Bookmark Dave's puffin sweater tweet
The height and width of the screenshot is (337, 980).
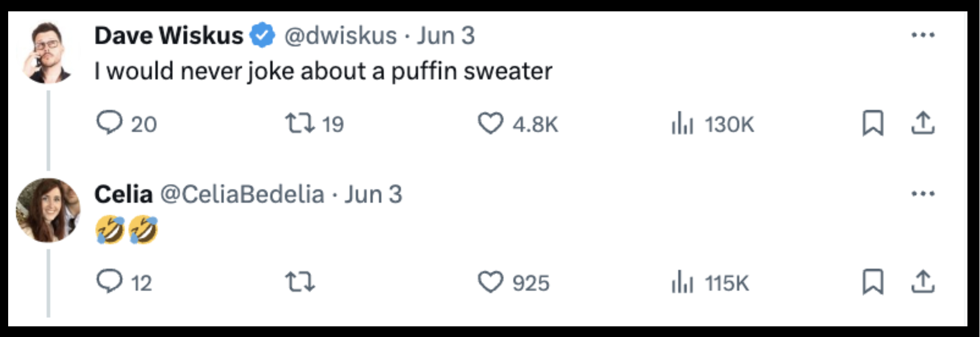click(x=873, y=122)
